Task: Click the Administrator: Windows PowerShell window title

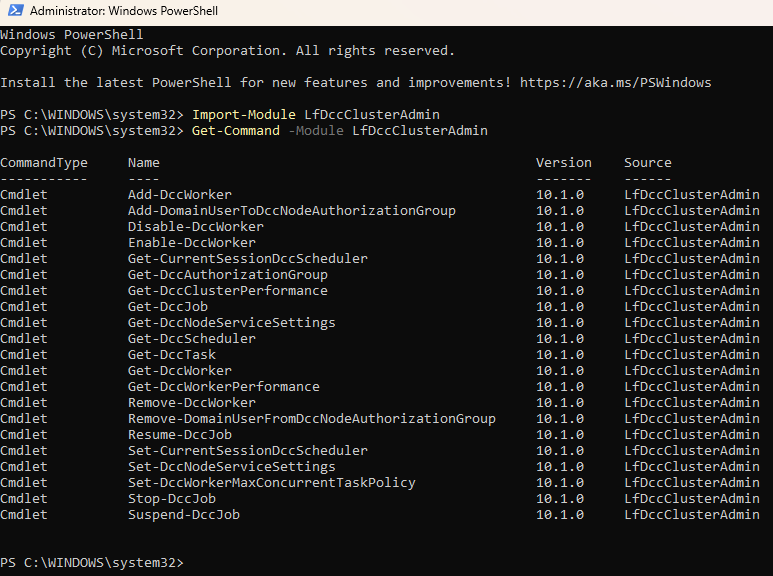Action: pos(124,11)
